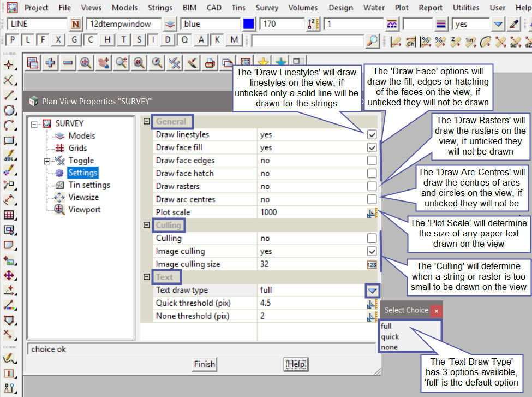Select the line tool in left sidebar
The height and width of the screenshot is (397, 532).
(x=9, y=96)
